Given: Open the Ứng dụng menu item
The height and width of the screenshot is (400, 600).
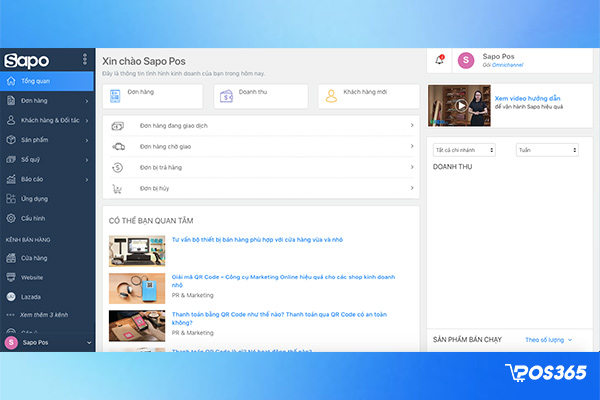Looking at the screenshot, I should [47, 199].
